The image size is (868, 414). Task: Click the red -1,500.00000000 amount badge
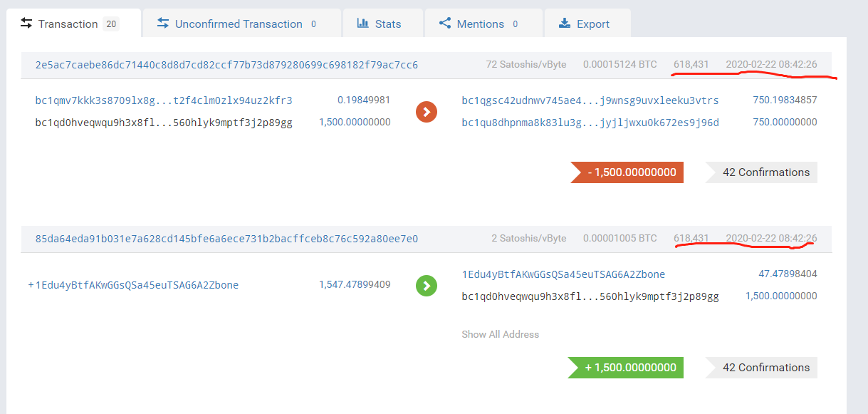(627, 172)
